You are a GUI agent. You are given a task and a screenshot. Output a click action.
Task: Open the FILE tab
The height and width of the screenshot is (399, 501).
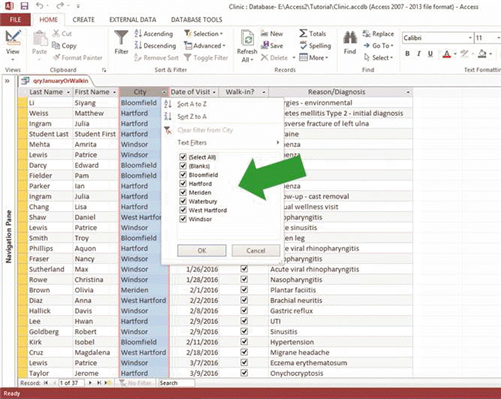(15, 20)
